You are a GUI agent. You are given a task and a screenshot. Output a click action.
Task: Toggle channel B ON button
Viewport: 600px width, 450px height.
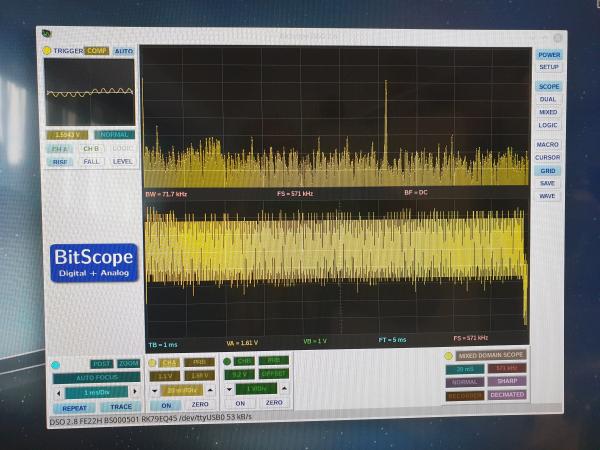pos(240,403)
